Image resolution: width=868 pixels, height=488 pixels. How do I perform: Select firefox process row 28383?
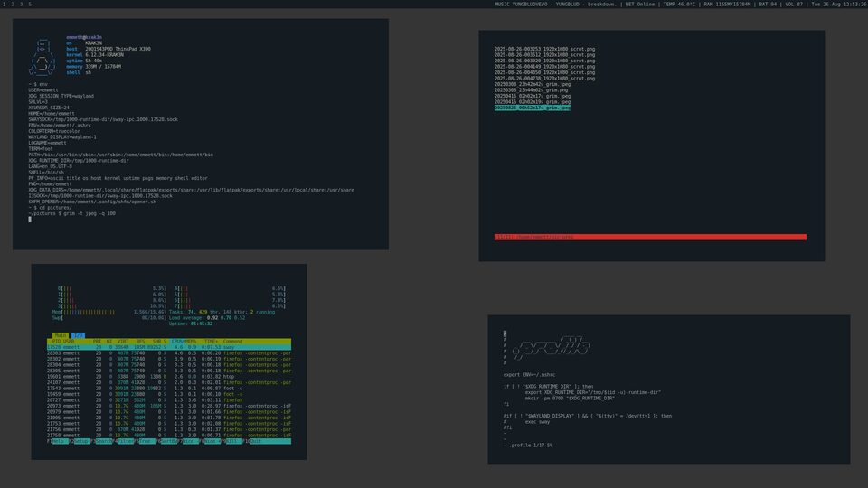[169, 353]
